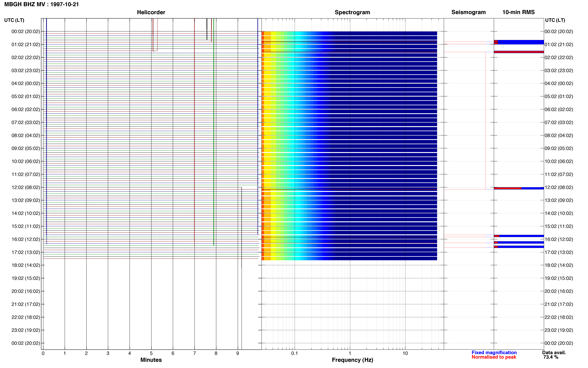Click the 'Data avail.' label
The image size is (588, 368).
pos(554,353)
